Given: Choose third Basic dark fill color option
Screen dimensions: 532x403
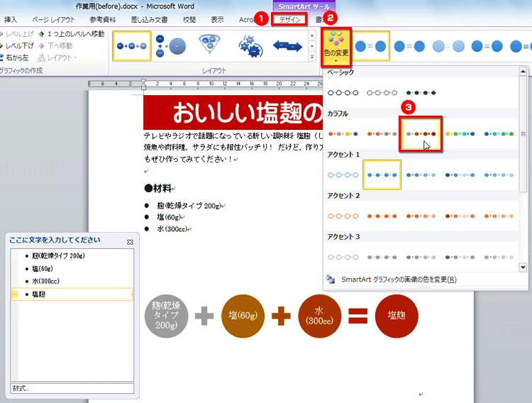Looking at the screenshot, I should click(x=421, y=93).
